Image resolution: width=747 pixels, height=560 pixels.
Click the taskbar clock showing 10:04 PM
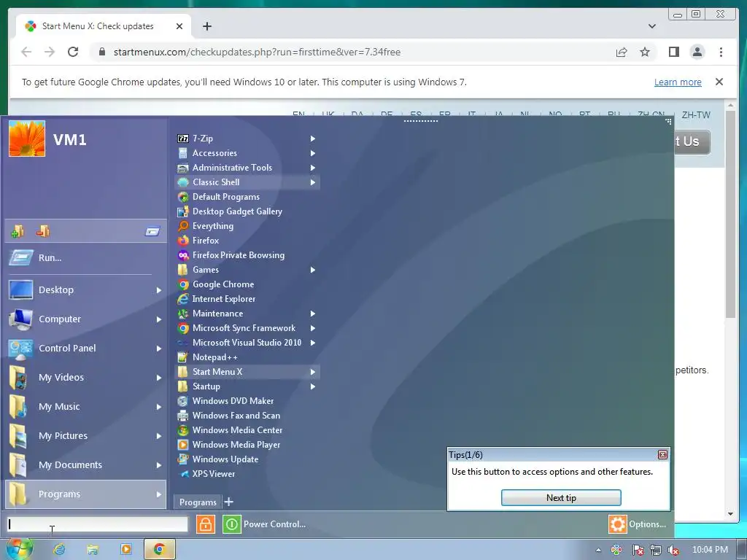(x=710, y=550)
